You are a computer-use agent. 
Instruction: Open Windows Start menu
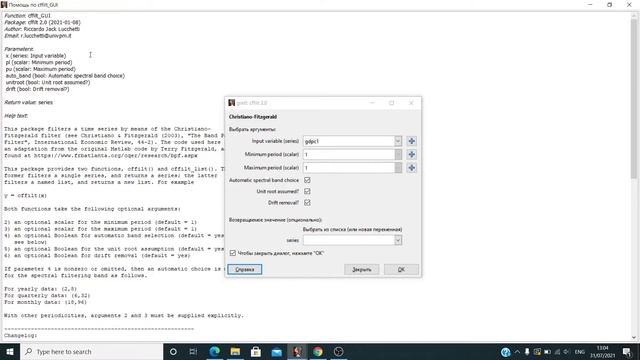(x=10, y=351)
